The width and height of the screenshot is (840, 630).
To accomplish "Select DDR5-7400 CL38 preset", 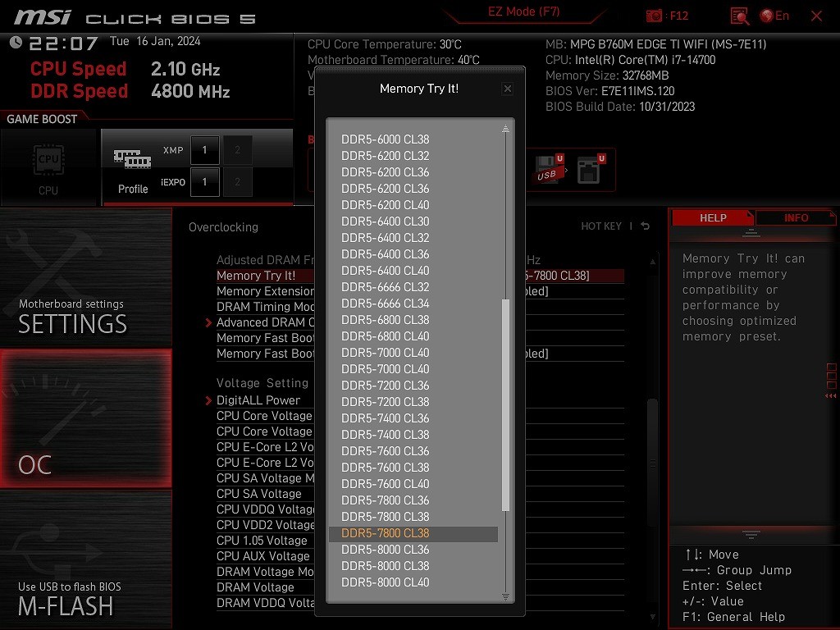I will (386, 435).
